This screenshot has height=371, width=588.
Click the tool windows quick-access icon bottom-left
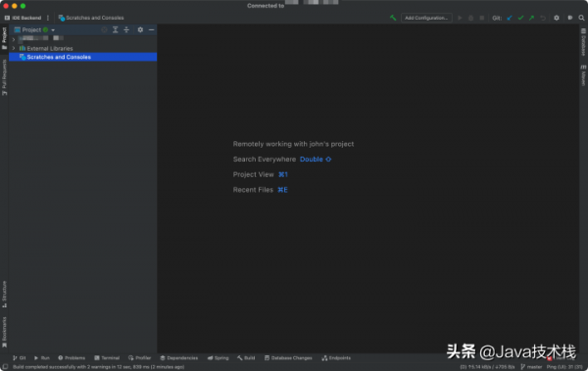pos(5,367)
